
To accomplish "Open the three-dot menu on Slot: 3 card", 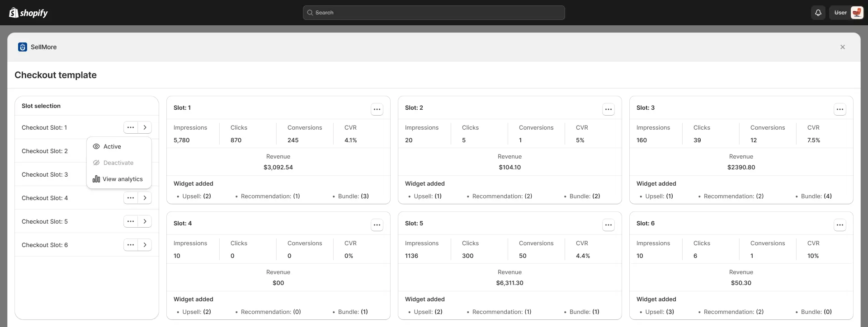I will pos(840,109).
